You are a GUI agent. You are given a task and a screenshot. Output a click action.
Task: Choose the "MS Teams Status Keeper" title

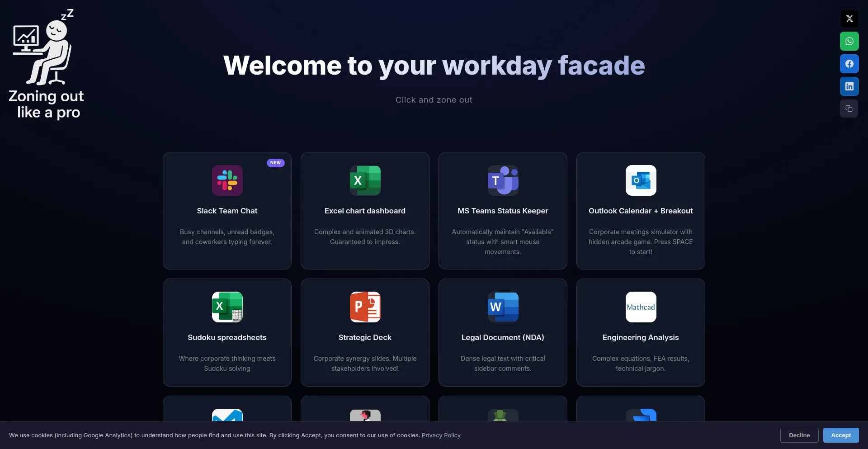coord(503,211)
